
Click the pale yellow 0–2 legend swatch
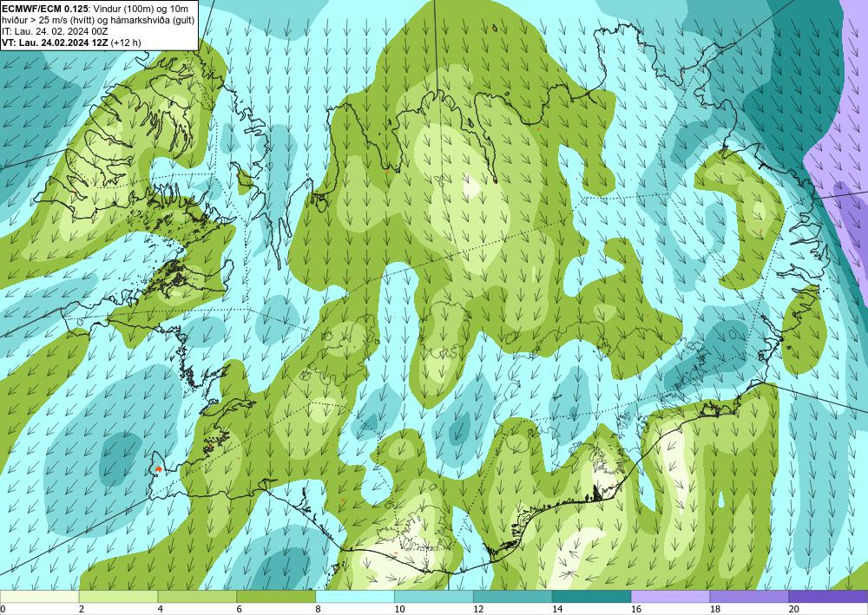[39, 597]
